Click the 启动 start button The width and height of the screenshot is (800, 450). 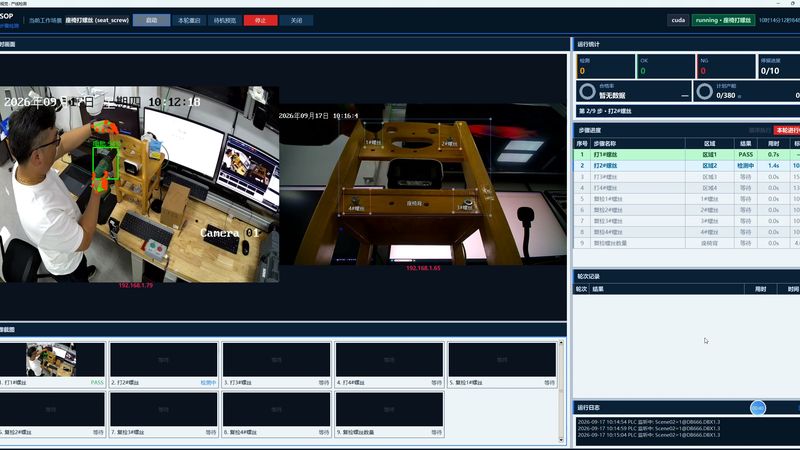tap(152, 20)
